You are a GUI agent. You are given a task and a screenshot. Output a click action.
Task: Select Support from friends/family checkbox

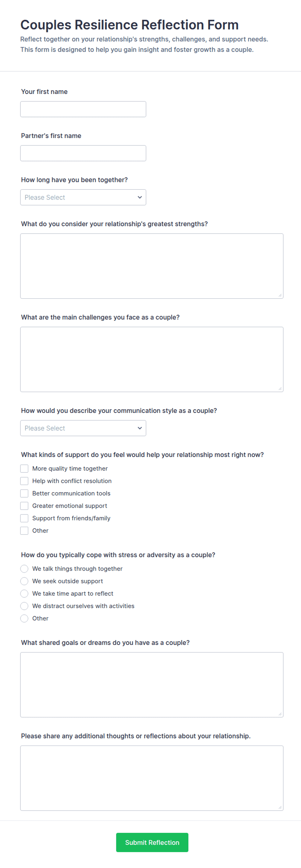coord(24,519)
